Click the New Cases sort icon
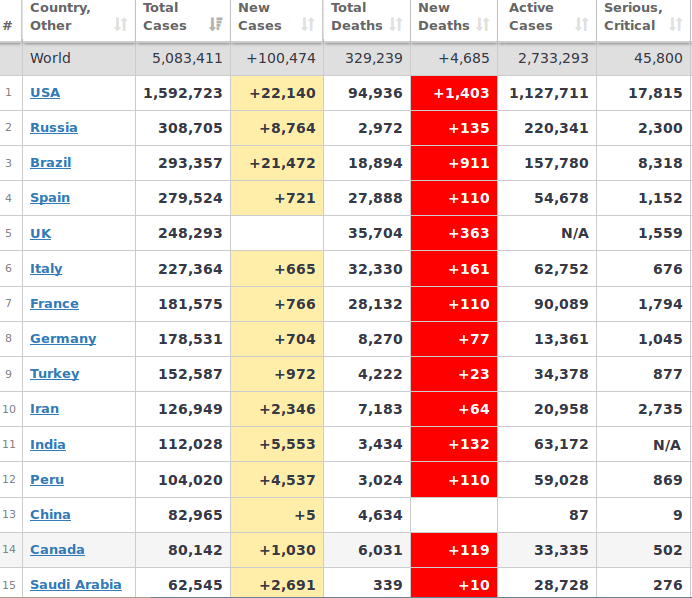The image size is (692, 598). click(309, 25)
